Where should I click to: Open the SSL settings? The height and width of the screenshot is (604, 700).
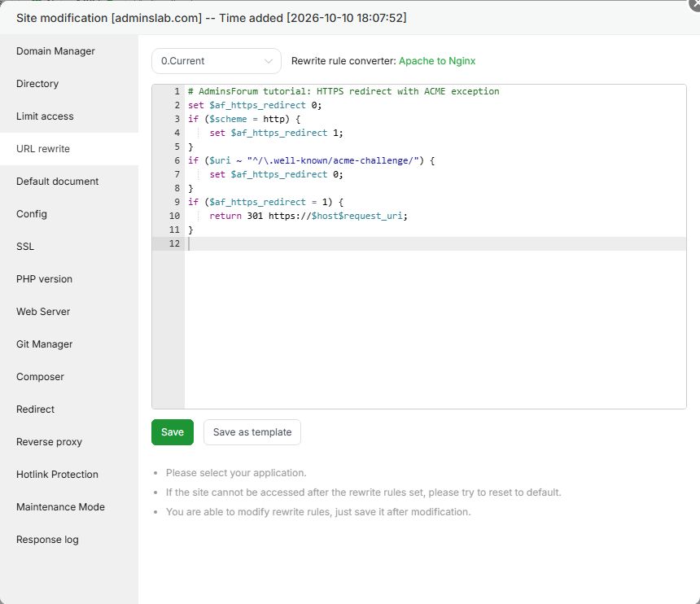(x=25, y=247)
